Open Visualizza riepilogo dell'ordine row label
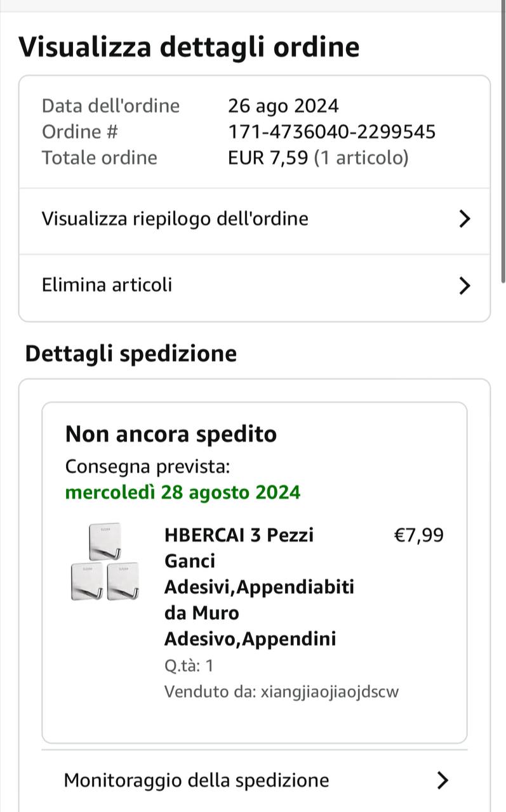The width and height of the screenshot is (506, 812). click(x=175, y=219)
